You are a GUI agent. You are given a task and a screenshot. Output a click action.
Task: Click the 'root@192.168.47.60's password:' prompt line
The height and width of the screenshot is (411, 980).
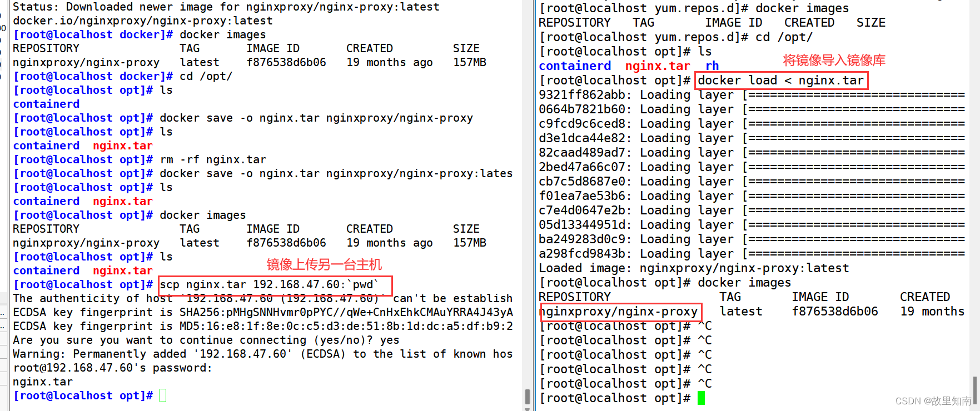click(113, 368)
